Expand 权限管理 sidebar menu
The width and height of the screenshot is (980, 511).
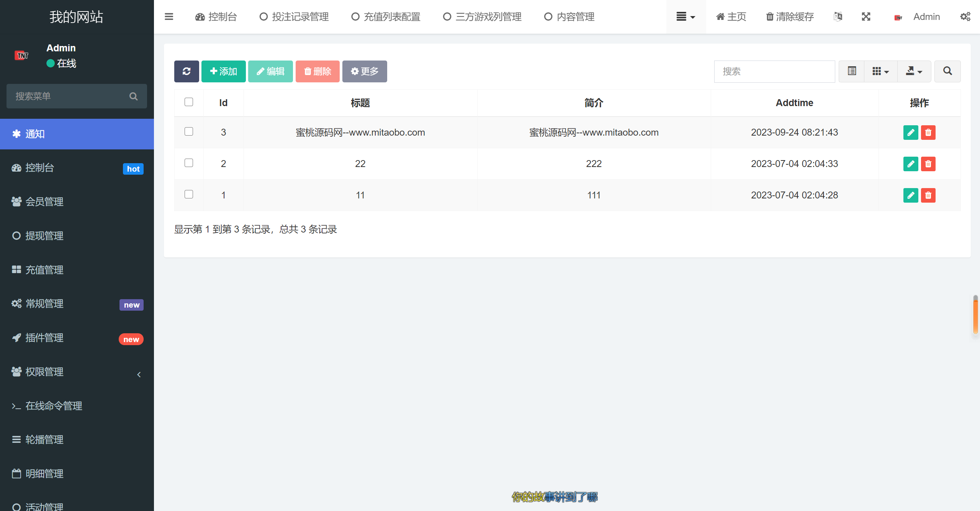tap(77, 372)
